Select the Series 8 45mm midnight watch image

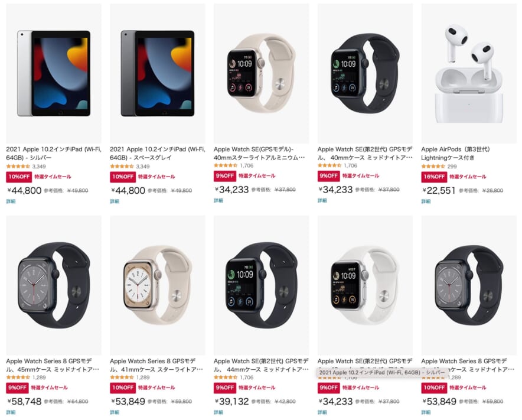tap(54, 285)
